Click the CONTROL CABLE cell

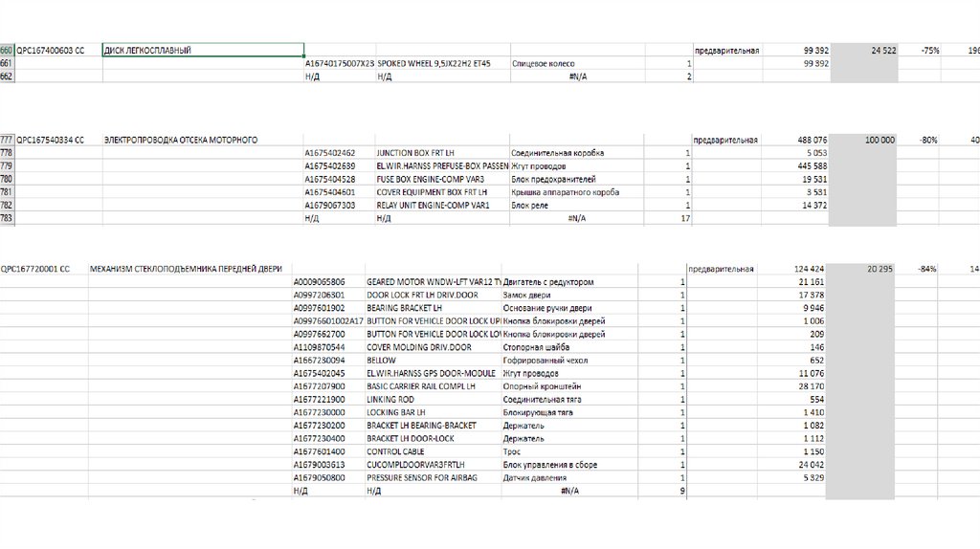point(434,451)
